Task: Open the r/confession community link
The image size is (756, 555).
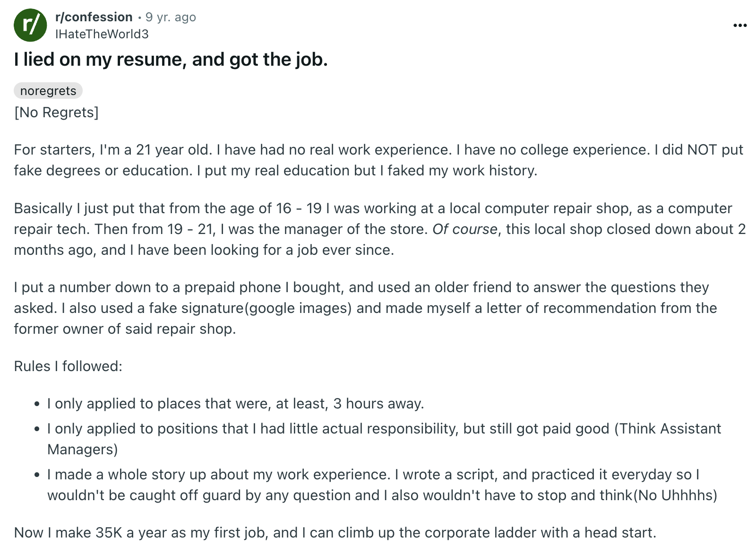Action: pyautogui.click(x=94, y=17)
